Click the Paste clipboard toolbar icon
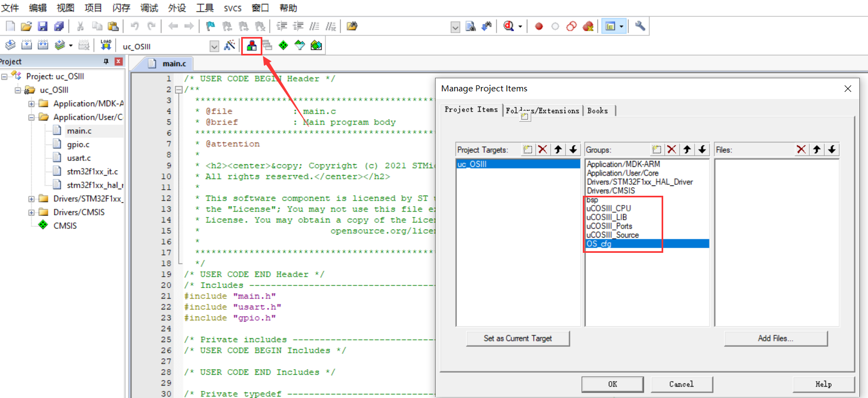Viewport: 868px width, 398px height. (x=113, y=26)
